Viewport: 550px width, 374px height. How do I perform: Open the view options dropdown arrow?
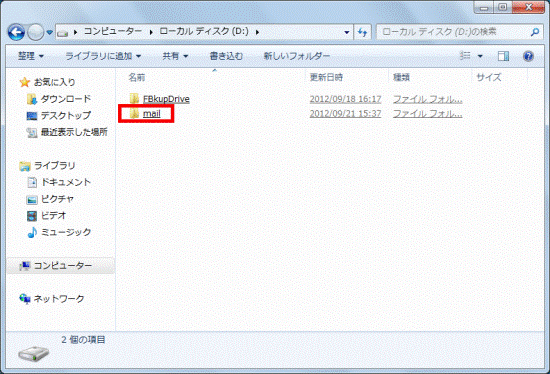click(x=480, y=56)
